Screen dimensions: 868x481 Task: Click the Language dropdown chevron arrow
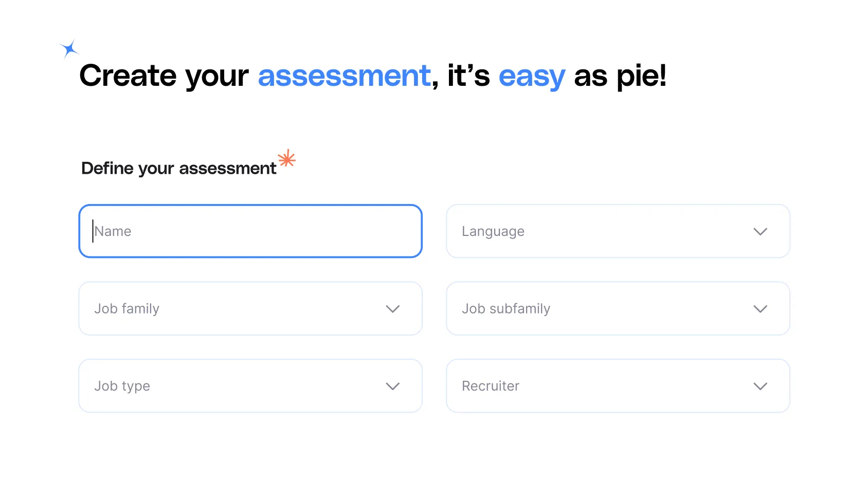coord(760,232)
